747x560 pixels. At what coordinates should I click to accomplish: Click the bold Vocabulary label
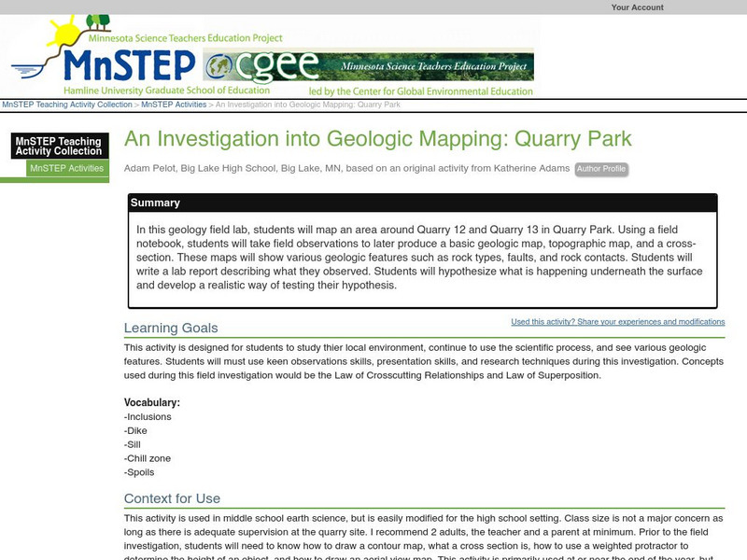coord(151,402)
